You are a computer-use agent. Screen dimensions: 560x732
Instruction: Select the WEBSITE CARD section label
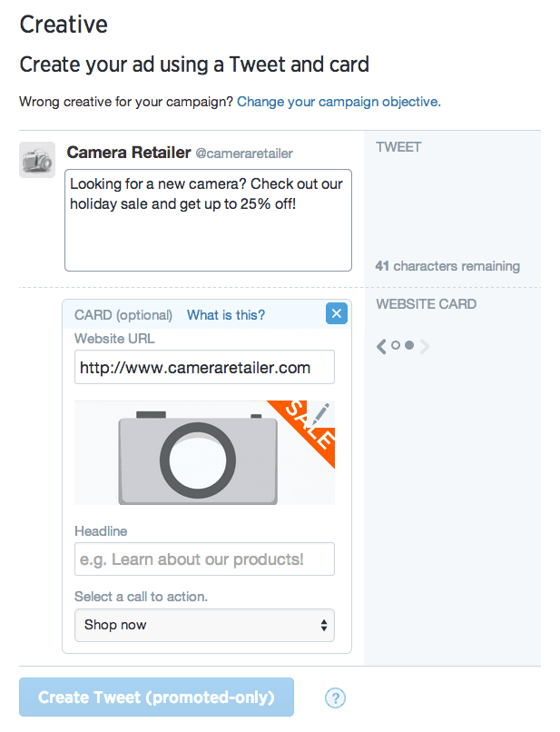(x=426, y=304)
